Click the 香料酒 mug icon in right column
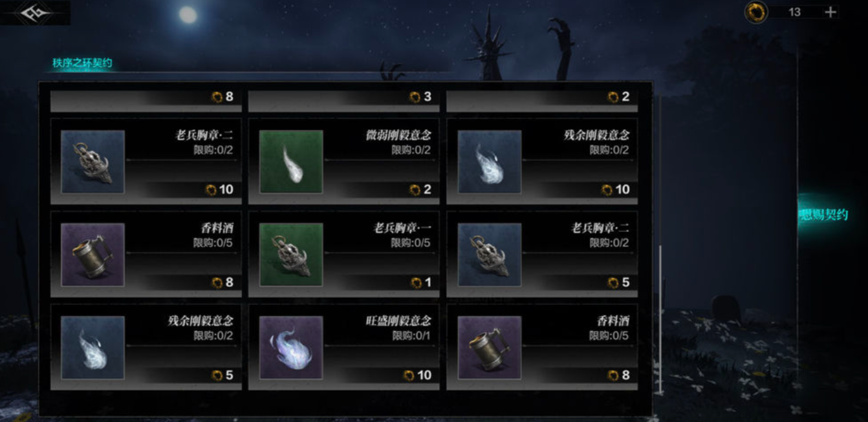 490,347
